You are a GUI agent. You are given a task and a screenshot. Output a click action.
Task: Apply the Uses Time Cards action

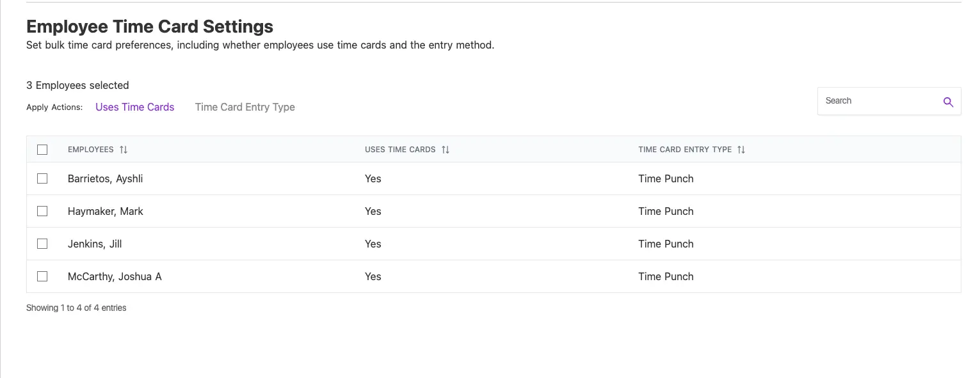pyautogui.click(x=134, y=107)
